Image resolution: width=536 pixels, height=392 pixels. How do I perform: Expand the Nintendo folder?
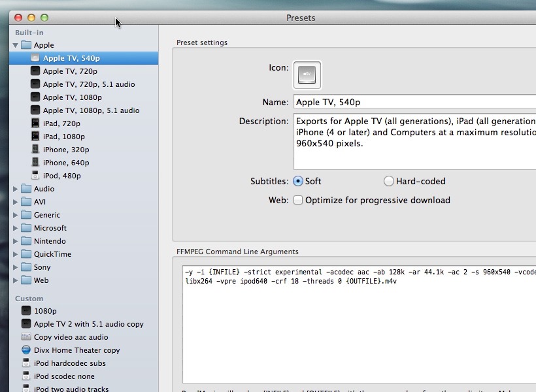point(16,241)
